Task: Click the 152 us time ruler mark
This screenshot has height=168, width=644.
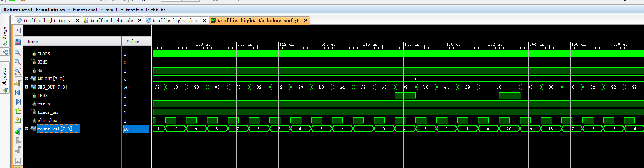Action: point(495,44)
